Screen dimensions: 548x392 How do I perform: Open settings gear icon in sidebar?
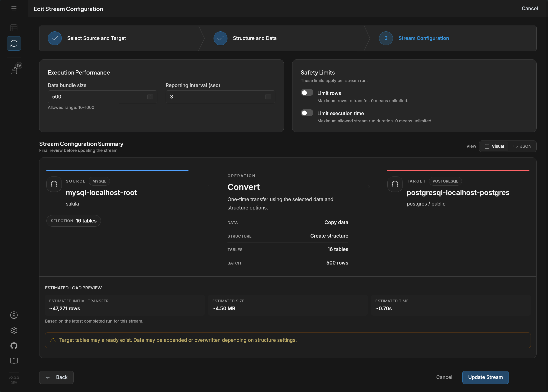pos(14,330)
